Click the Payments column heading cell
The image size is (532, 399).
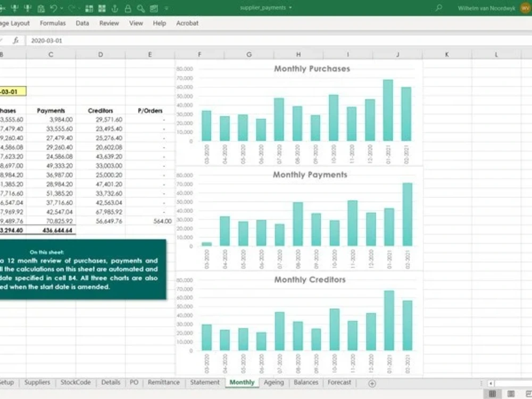[x=51, y=111]
